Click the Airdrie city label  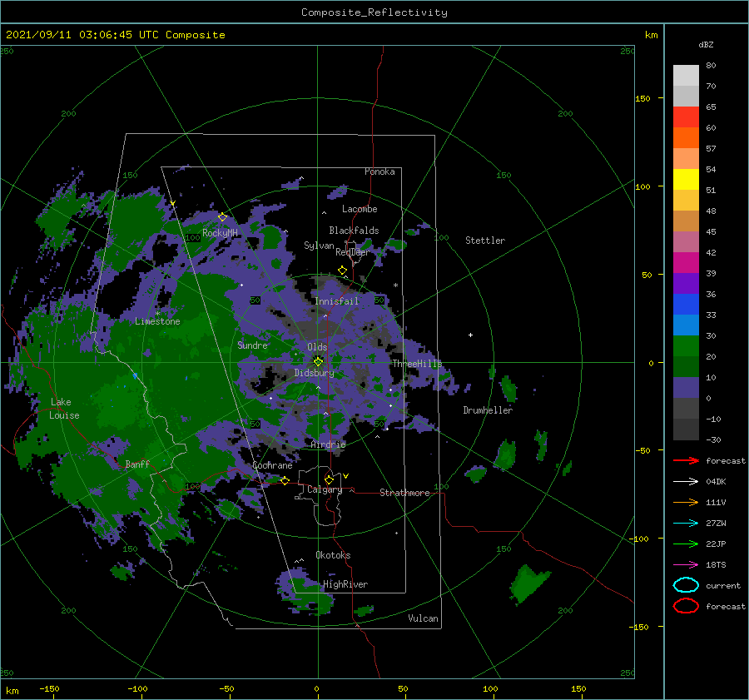click(328, 444)
